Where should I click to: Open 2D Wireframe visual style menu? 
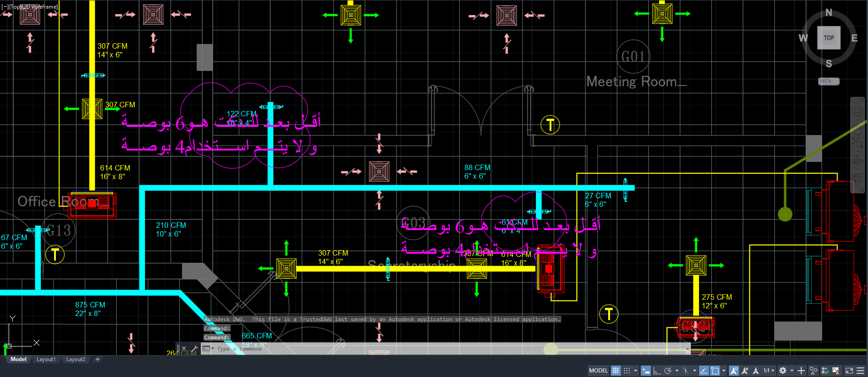point(40,7)
